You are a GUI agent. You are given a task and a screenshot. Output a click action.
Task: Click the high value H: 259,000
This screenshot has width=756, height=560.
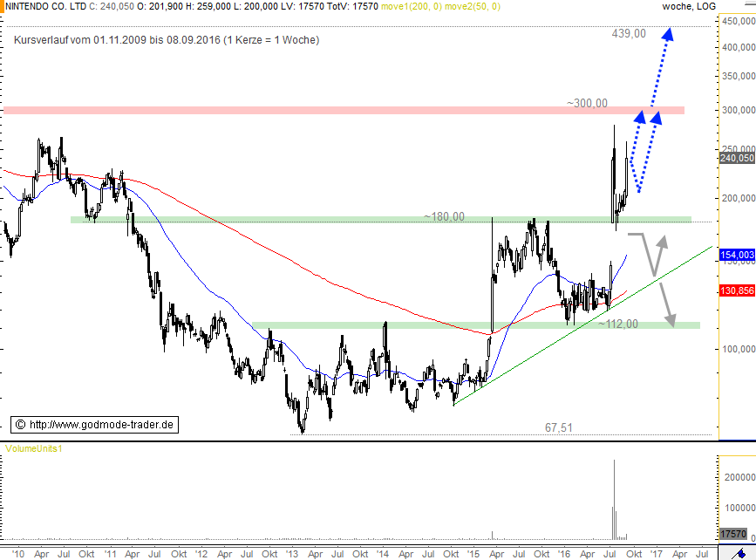[x=208, y=6]
